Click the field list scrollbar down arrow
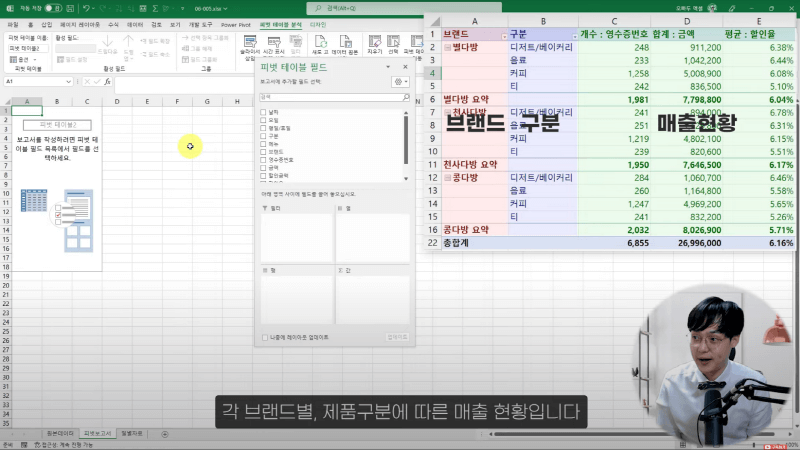The height and width of the screenshot is (450, 800). pos(406,179)
